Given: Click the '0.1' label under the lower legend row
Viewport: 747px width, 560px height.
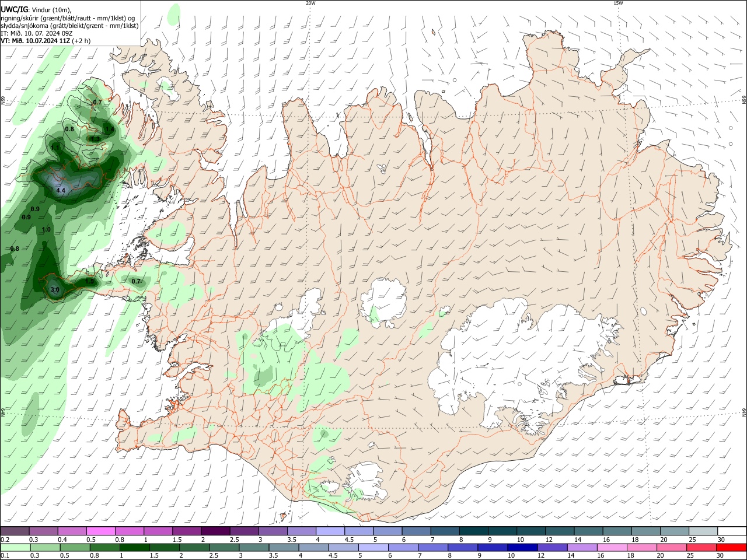Looking at the screenshot, I should tap(5, 556).
